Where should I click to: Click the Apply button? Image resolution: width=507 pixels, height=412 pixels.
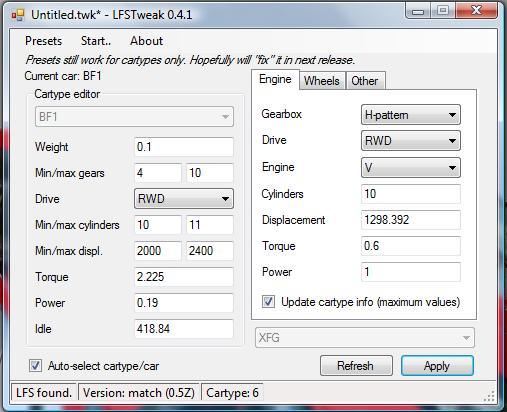[x=437, y=366]
